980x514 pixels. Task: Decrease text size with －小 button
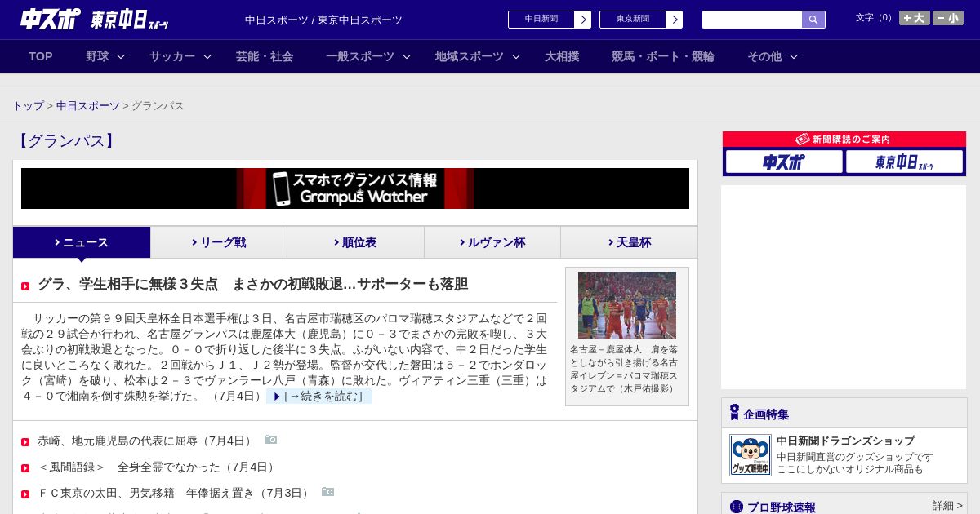point(948,18)
